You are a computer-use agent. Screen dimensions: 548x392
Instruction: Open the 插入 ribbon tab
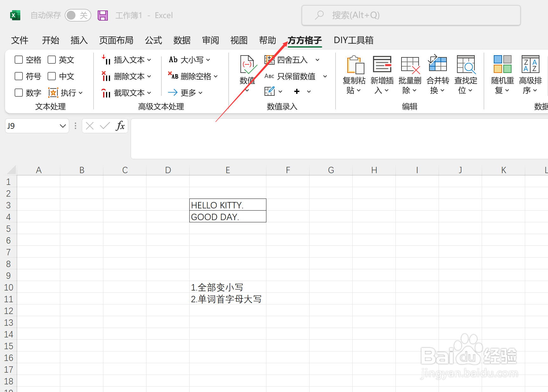pyautogui.click(x=79, y=40)
